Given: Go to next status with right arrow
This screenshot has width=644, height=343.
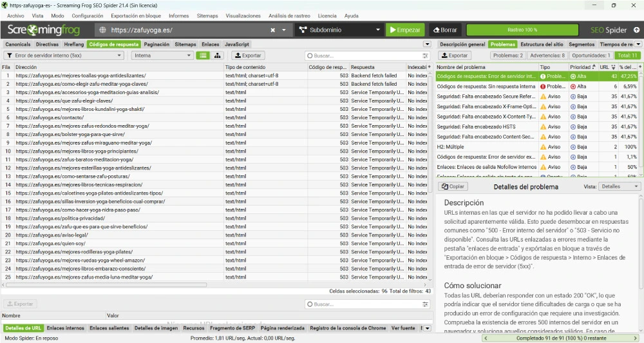Looking at the screenshot, I should click(636, 338).
